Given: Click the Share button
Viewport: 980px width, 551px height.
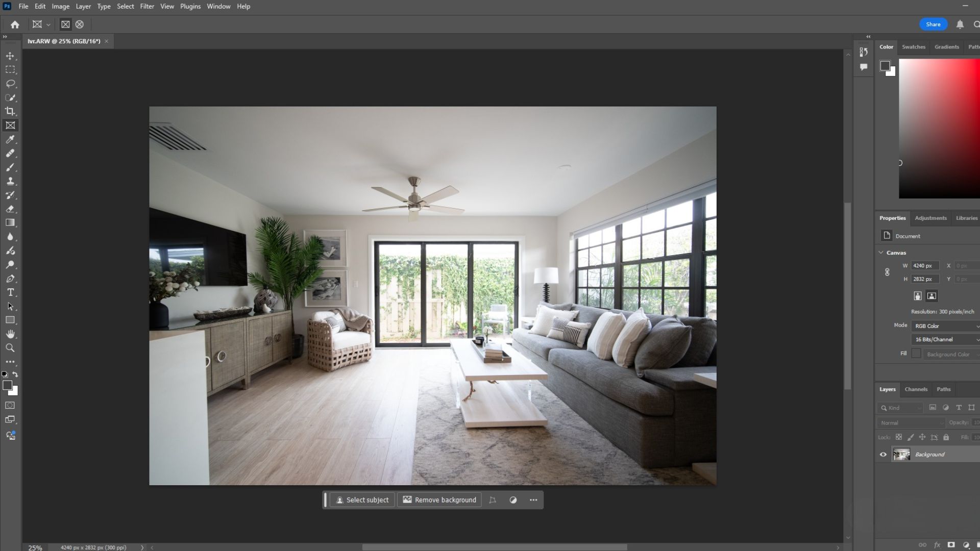Looking at the screenshot, I should (933, 24).
